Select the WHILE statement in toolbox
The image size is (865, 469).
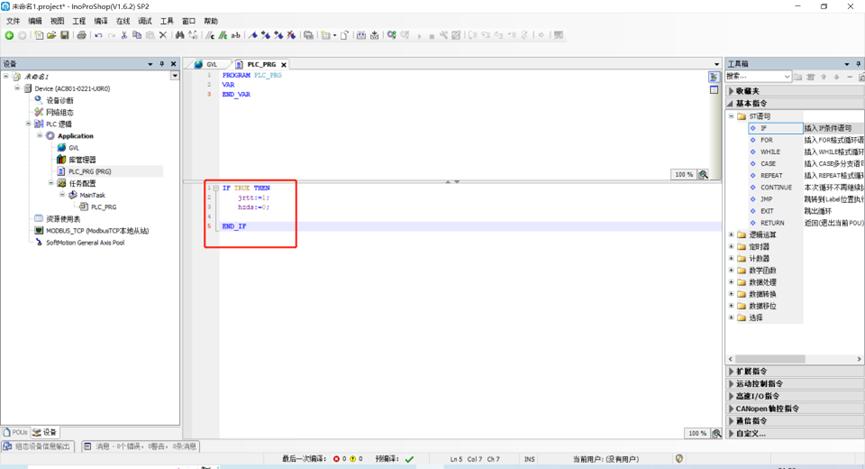pyautogui.click(x=770, y=152)
